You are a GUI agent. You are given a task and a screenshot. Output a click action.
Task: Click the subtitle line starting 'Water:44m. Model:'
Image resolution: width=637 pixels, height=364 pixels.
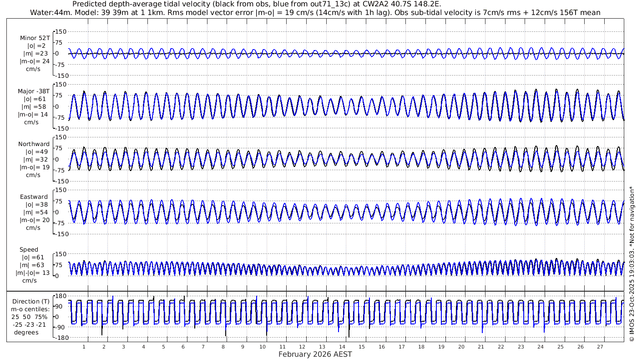tap(315, 12)
